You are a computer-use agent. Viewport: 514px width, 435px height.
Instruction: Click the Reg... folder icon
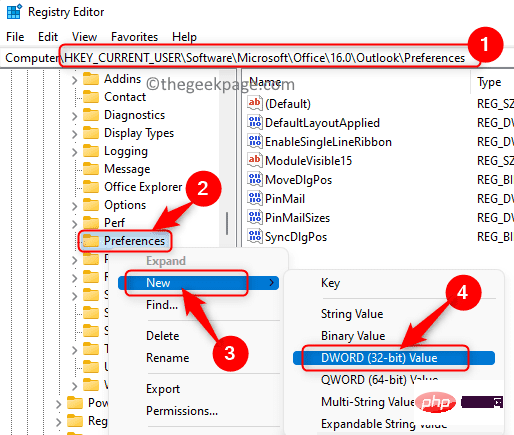click(75, 421)
